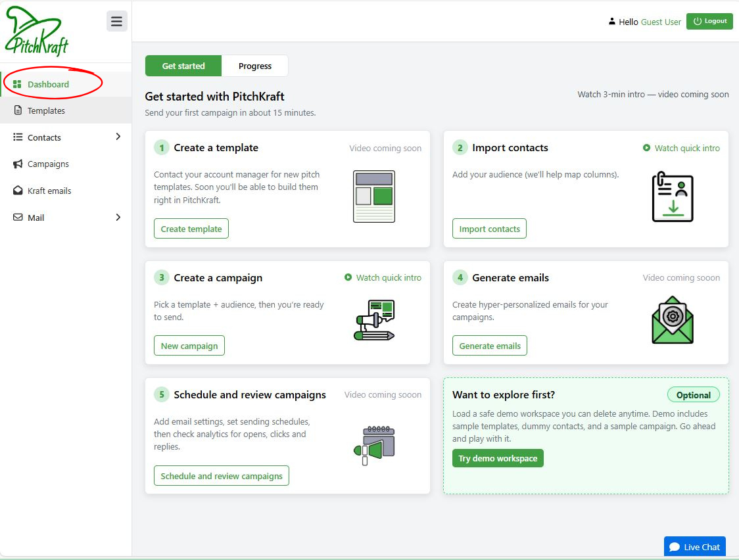Click the Logout button
Viewport: 739px width, 560px height.
709,21
